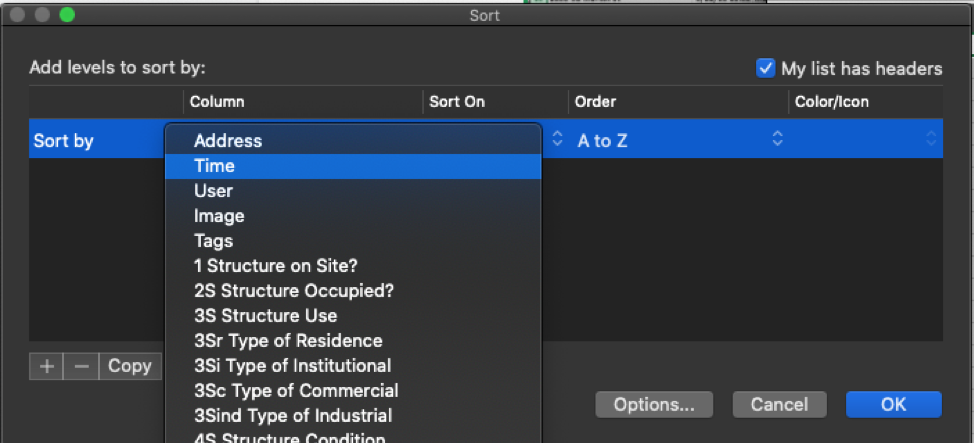
Task: Select Tags from the column list
Action: click(213, 241)
